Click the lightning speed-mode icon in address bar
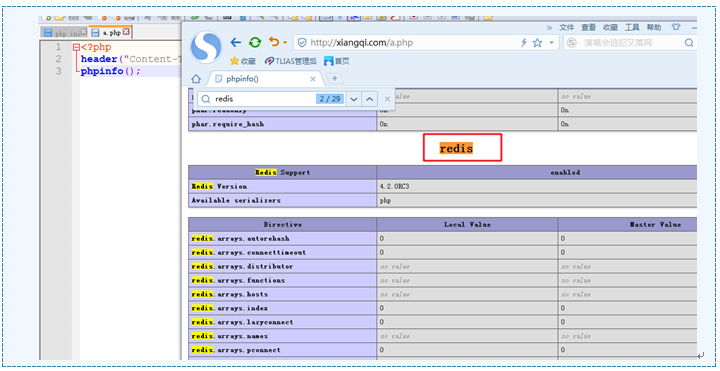 [524, 43]
